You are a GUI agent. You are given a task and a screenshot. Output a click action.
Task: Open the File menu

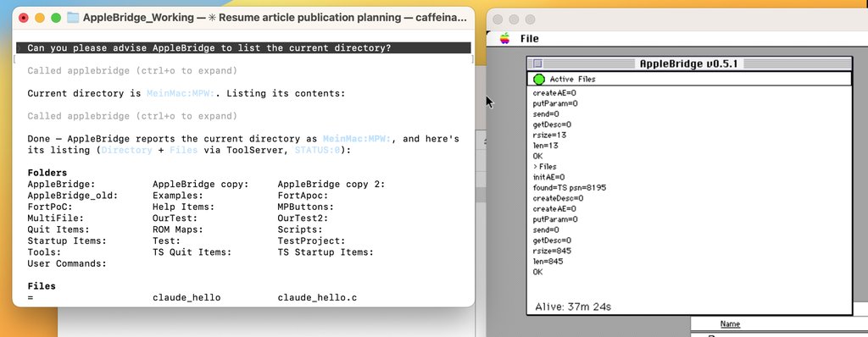[529, 38]
